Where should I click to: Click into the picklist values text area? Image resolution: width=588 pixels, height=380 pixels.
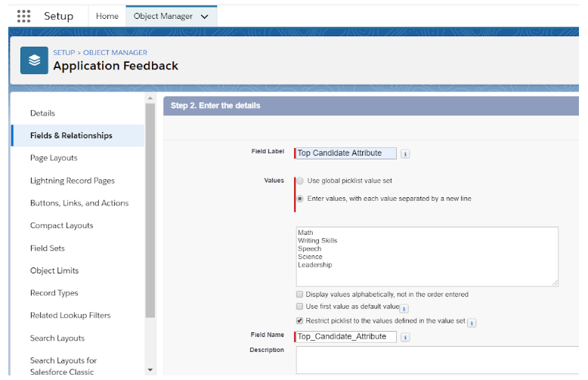pyautogui.click(x=427, y=257)
